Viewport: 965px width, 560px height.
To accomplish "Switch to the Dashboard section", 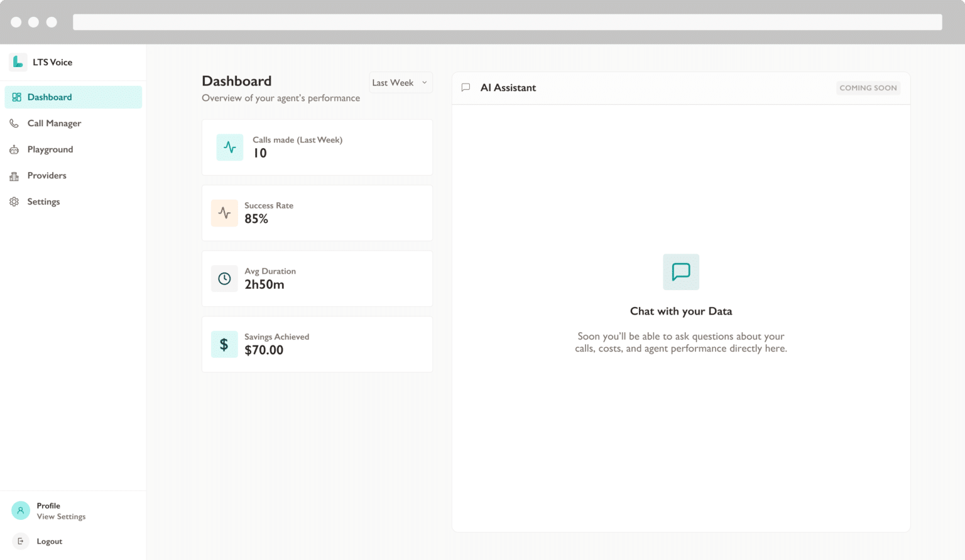I will [50, 97].
